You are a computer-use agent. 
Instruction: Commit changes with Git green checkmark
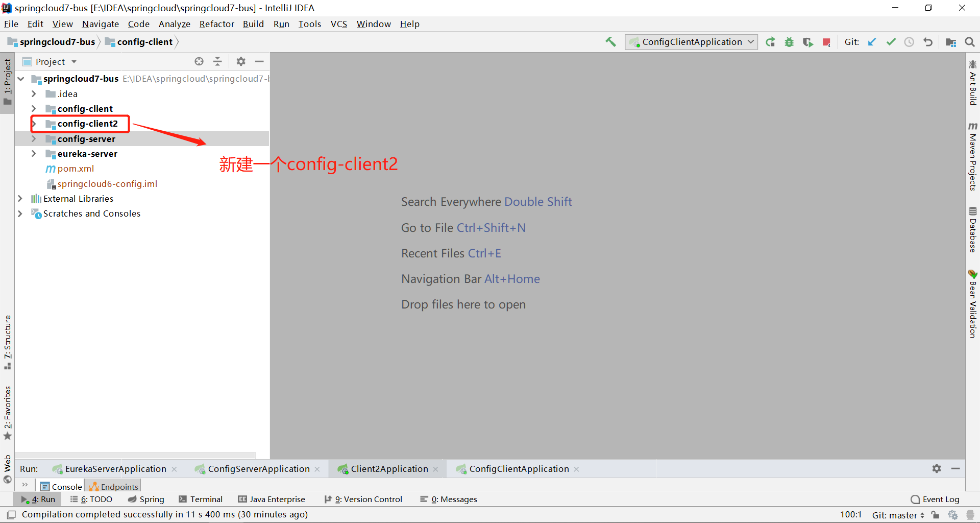[x=891, y=42]
